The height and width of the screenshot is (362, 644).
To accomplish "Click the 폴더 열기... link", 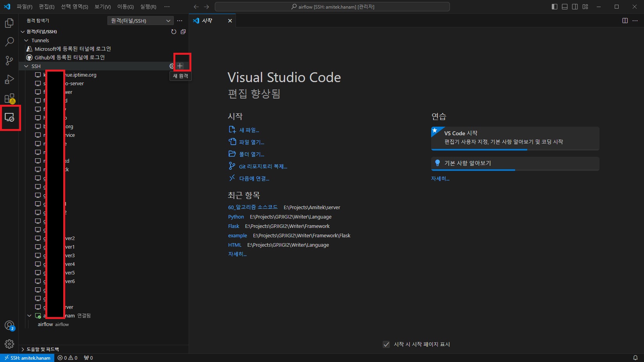I will [x=252, y=154].
